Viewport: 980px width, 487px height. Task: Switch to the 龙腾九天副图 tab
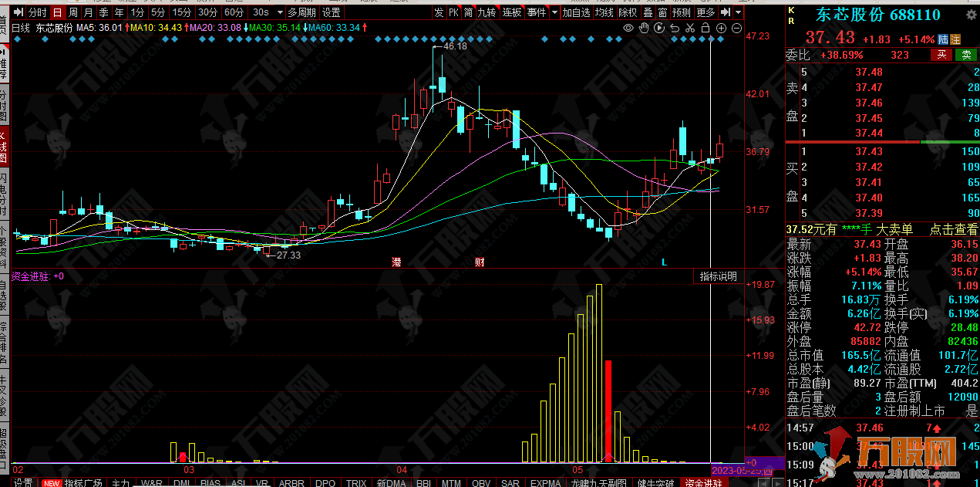(598, 483)
